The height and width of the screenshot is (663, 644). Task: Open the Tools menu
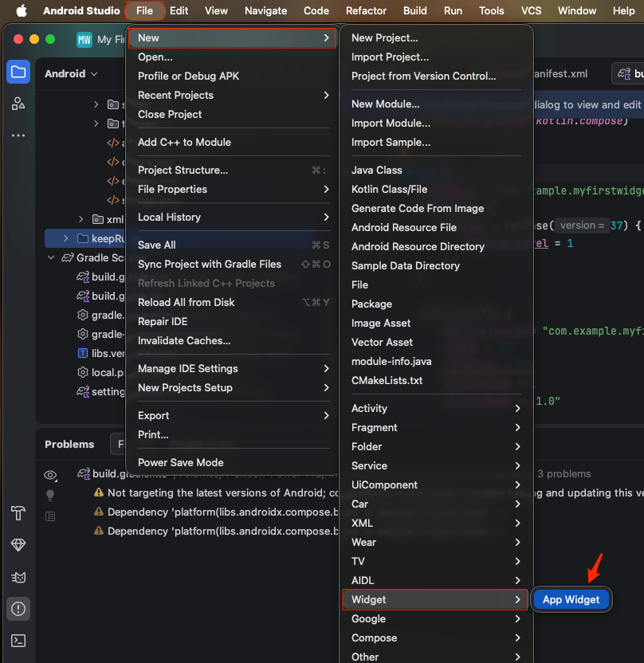tap(491, 10)
